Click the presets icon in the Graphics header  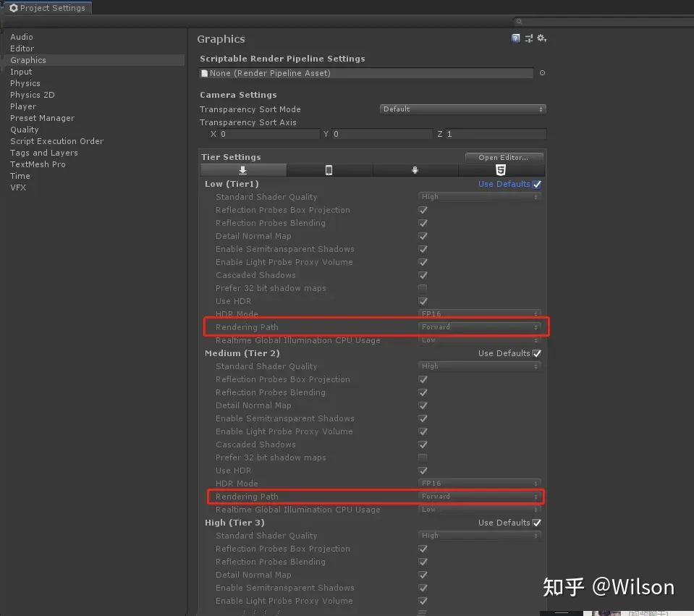(x=528, y=38)
